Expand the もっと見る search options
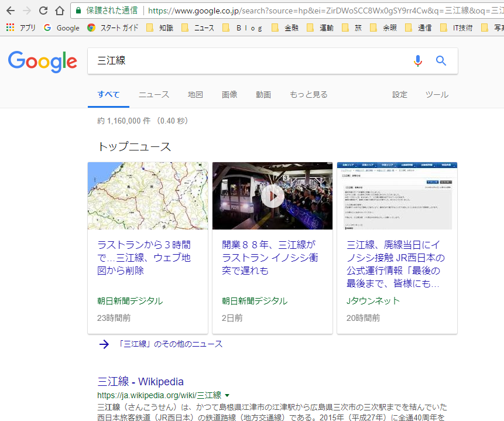504x421 pixels. coord(308,94)
